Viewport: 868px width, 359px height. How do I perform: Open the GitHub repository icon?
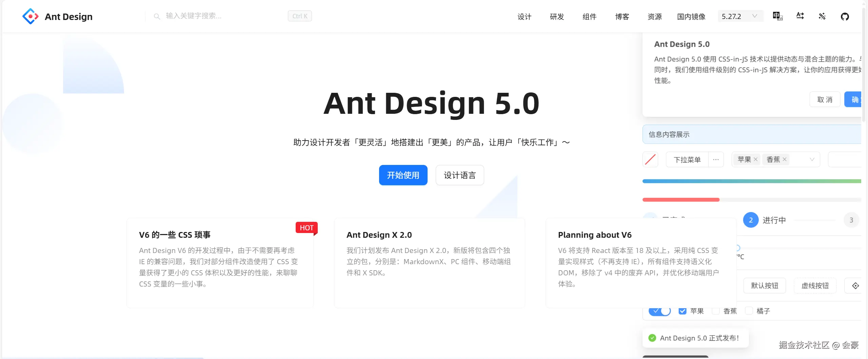coord(845,16)
